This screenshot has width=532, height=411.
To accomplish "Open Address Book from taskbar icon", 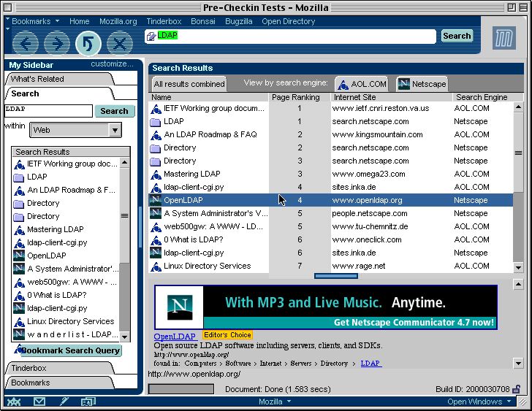I will pos(88,402).
